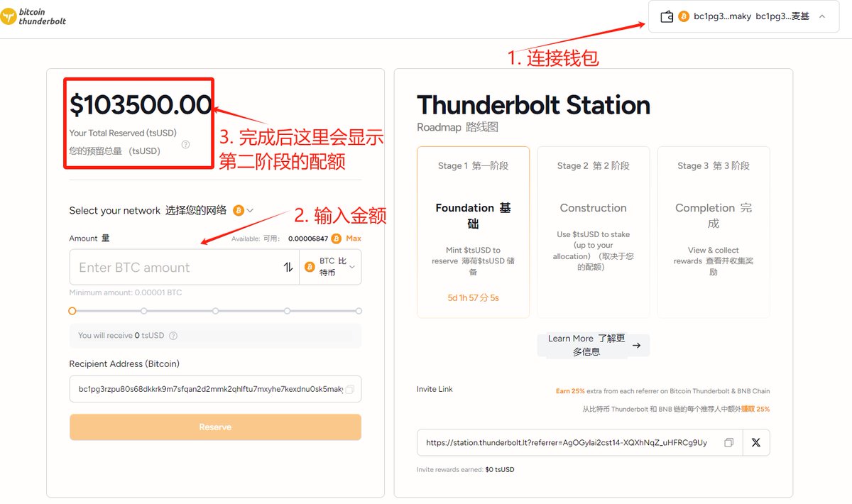
Task: Click Max to use full balance
Action: (x=354, y=239)
